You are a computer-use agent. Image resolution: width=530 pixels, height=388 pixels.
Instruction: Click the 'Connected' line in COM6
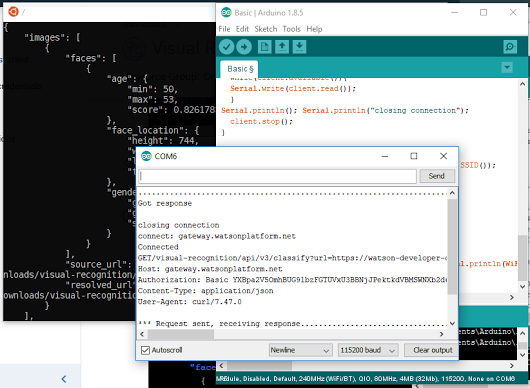tap(158, 247)
